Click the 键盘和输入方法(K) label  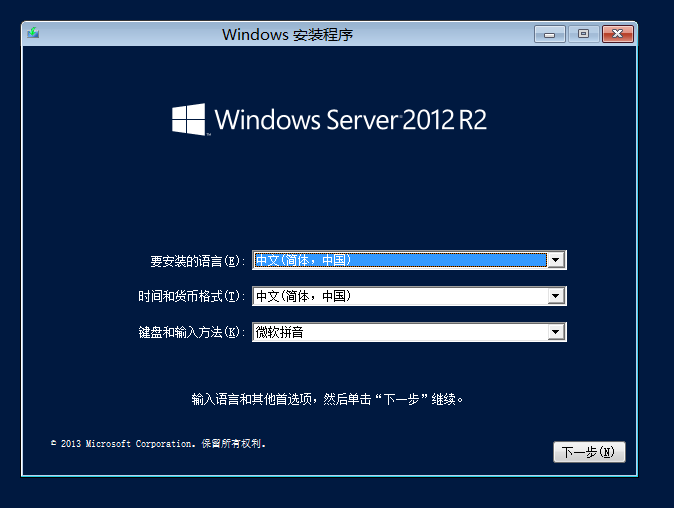(191, 332)
